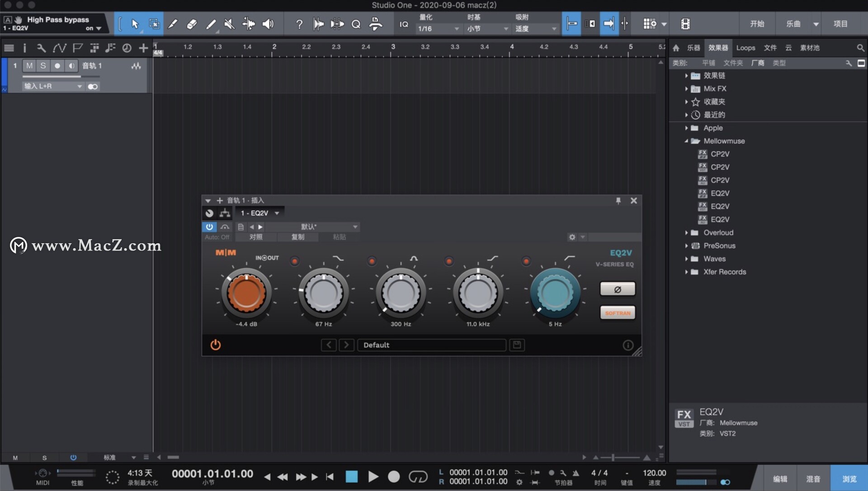Collapse the Mellowmuse folder
This screenshot has width=868, height=491.
click(686, 141)
